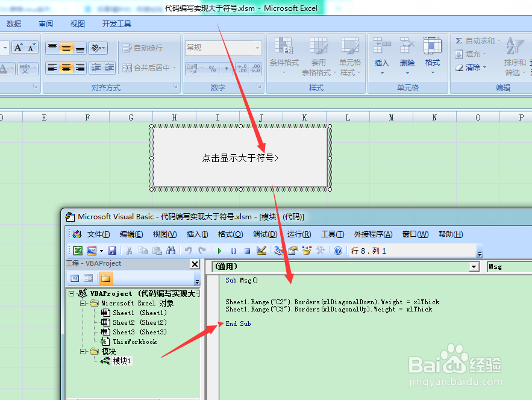Open the 调试(D) menu in VBA editor
The height and width of the screenshot is (400, 532).
264,235
